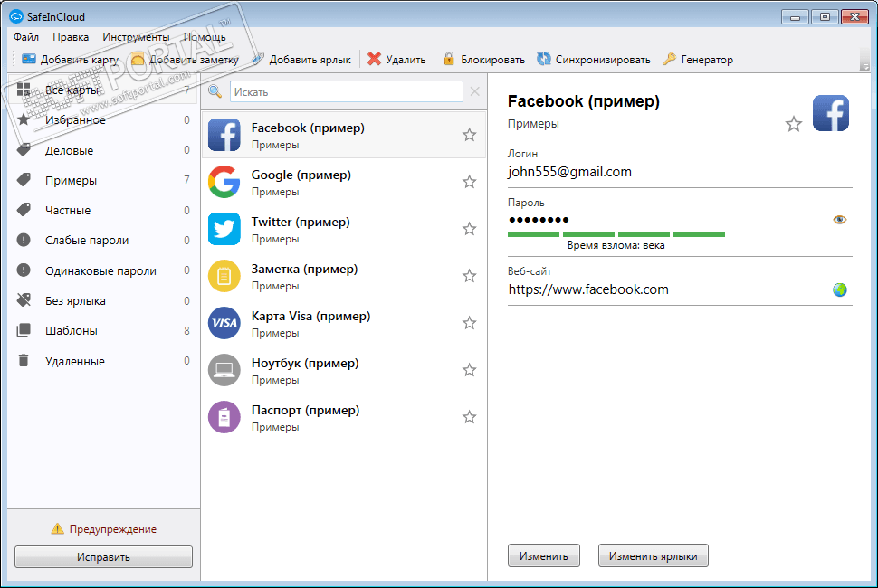Toggle favorite star in card detail header
Image resolution: width=878 pixels, height=588 pixels.
pos(794,124)
